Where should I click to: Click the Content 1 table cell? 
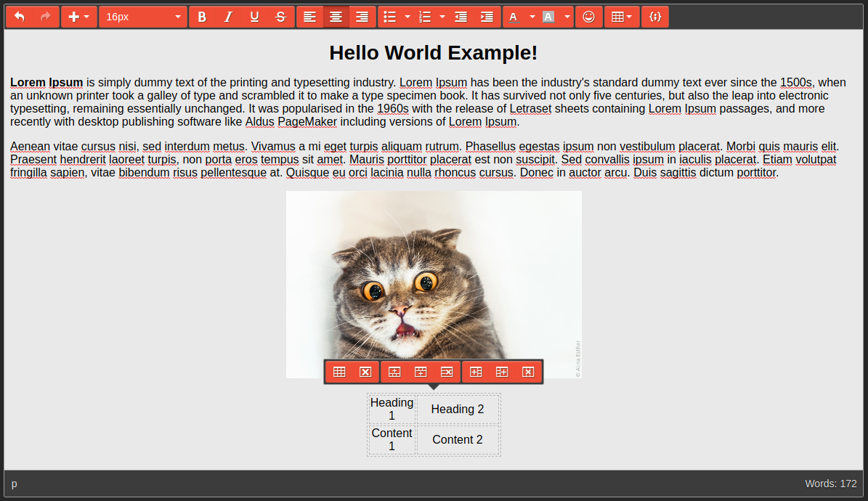coord(392,439)
